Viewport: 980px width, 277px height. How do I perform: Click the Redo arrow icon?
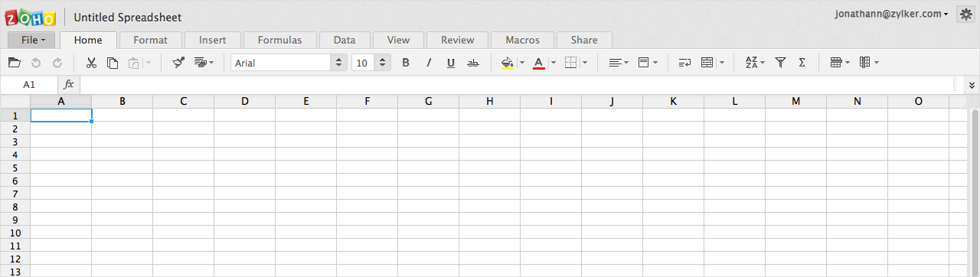click(57, 63)
